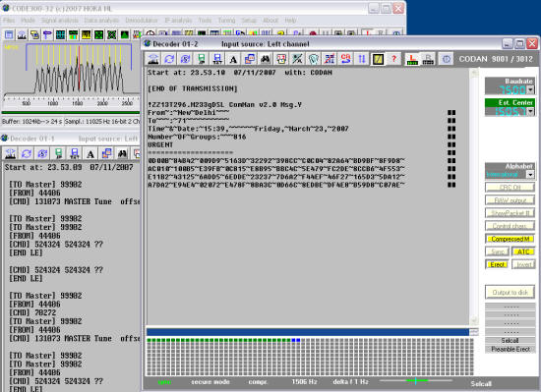This screenshot has width=541, height=392.
Task: Click the decoder text area vertical scrollbar
Action: point(474,196)
